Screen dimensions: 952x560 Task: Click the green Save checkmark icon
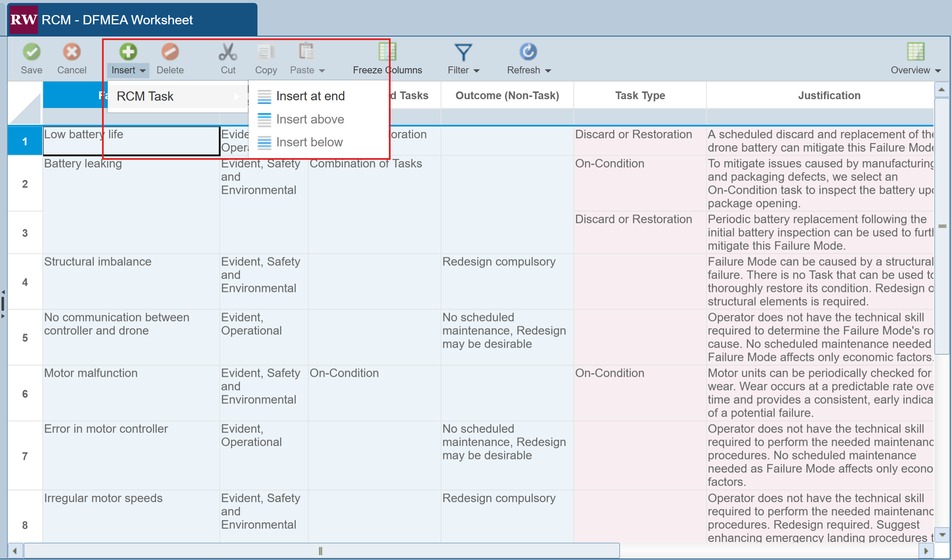pos(31,52)
